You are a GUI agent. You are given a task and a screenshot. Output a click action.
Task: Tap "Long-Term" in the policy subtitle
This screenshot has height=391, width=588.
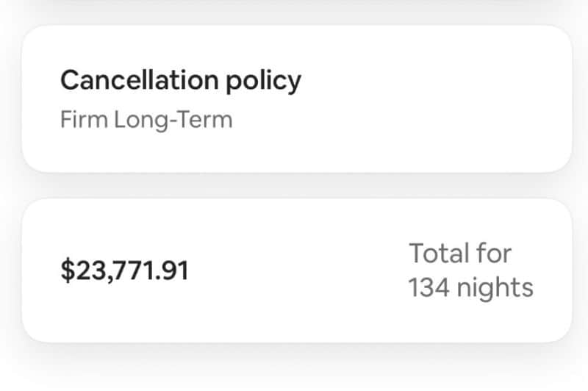coord(173,119)
